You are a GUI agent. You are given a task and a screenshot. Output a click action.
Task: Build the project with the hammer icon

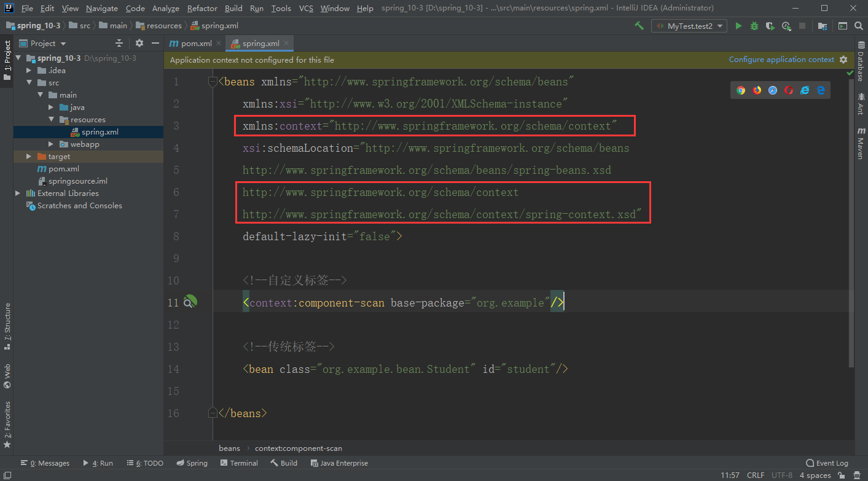click(x=639, y=26)
